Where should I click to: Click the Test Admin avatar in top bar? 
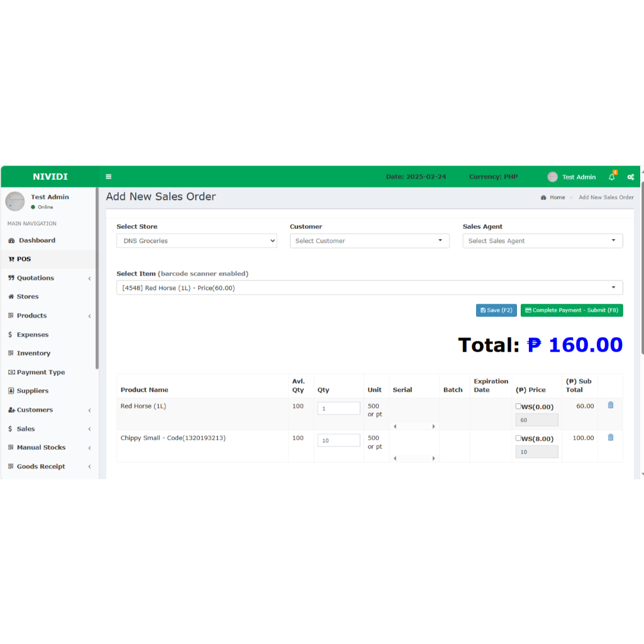(x=552, y=177)
